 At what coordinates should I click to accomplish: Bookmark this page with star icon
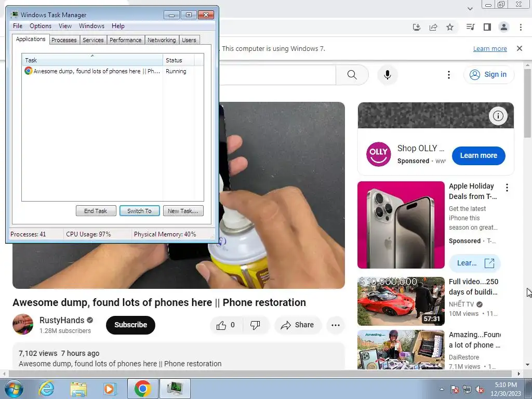click(450, 27)
